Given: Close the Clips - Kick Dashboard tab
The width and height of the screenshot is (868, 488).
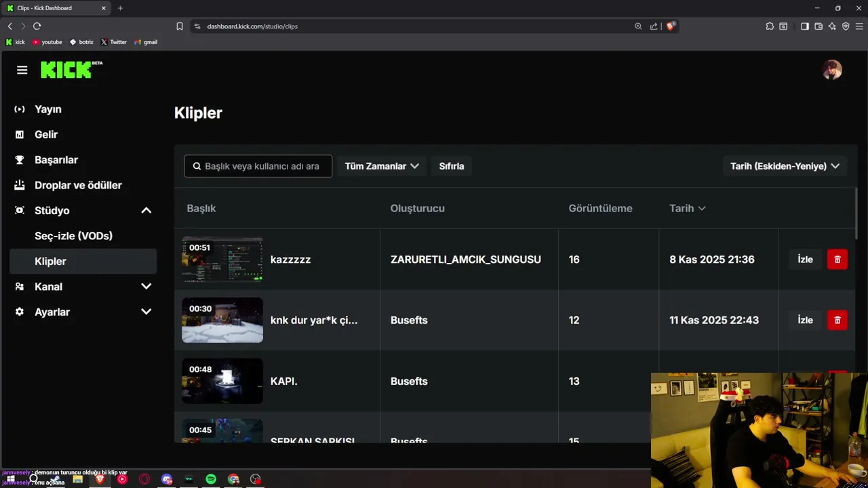Looking at the screenshot, I should [x=104, y=8].
